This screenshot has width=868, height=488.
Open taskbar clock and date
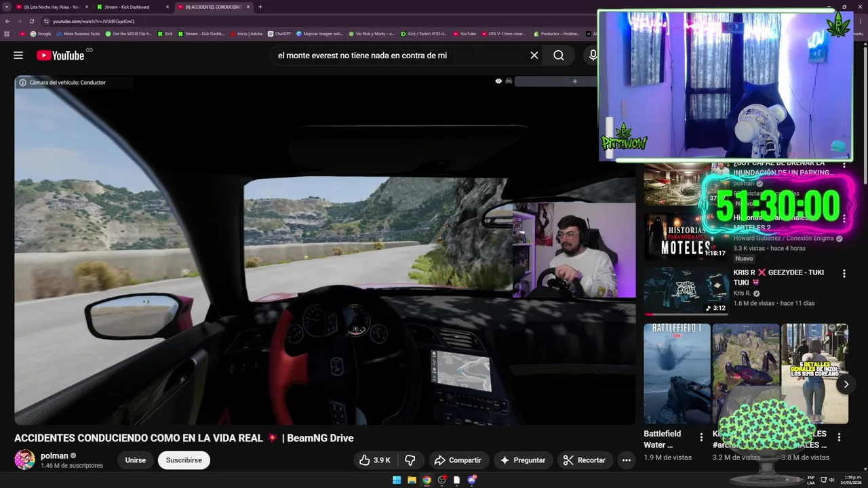pyautogui.click(x=850, y=480)
